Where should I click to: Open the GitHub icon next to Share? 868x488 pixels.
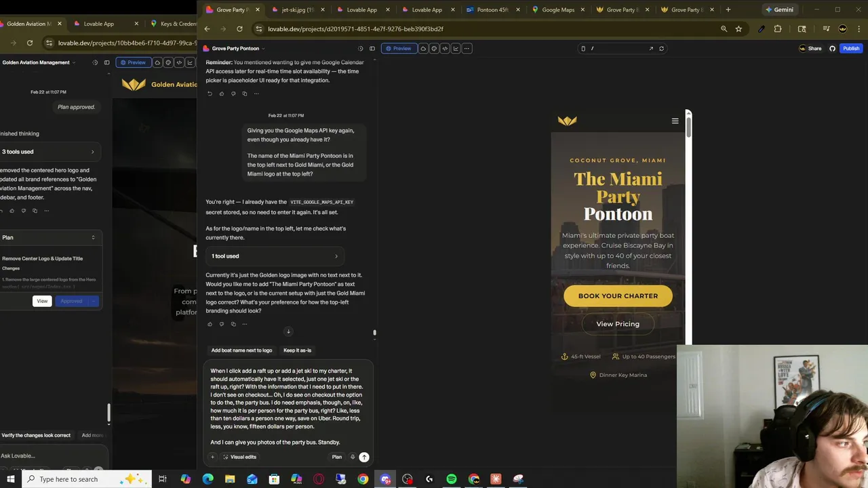(832, 49)
